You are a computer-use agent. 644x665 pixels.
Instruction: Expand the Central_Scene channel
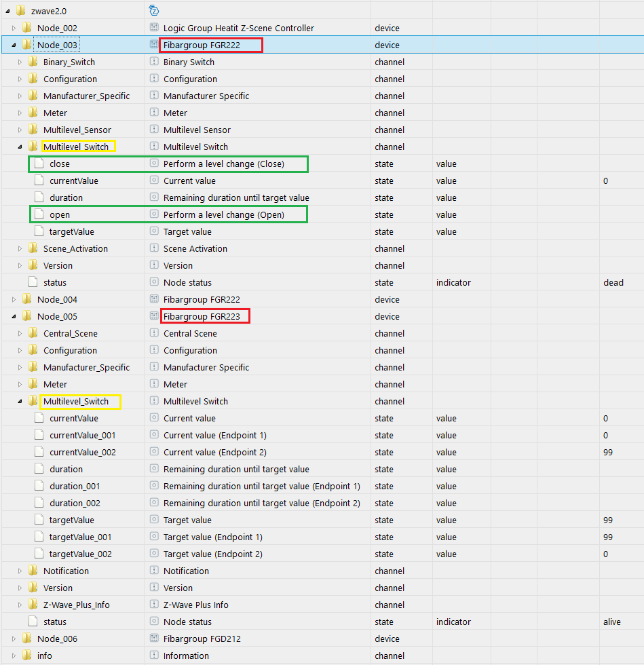pyautogui.click(x=20, y=333)
